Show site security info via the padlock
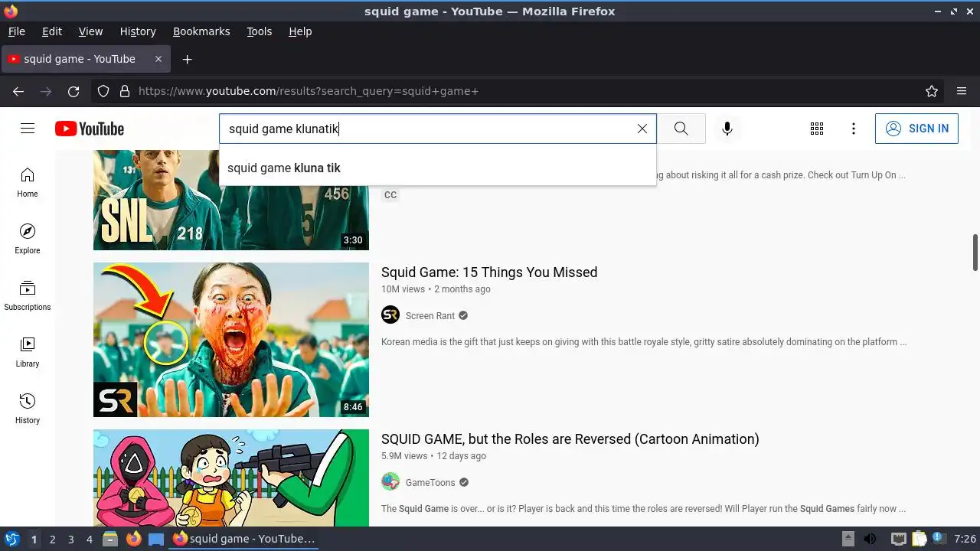Viewport: 980px width, 551px height. tap(125, 91)
